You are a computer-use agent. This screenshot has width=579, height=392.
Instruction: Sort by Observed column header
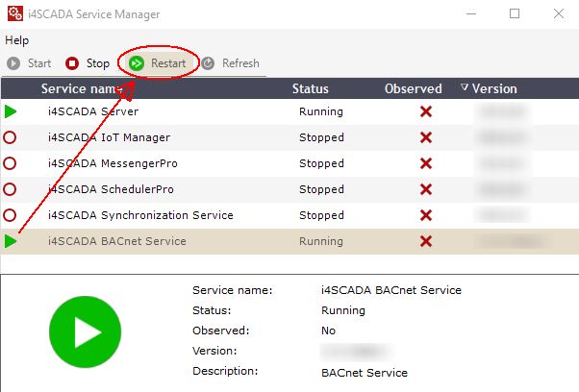(414, 89)
